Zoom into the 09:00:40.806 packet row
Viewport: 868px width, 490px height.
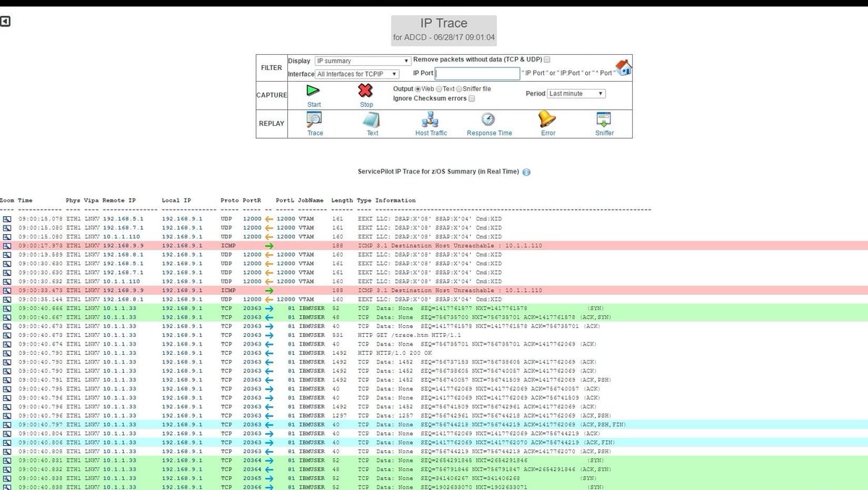[x=7, y=442]
